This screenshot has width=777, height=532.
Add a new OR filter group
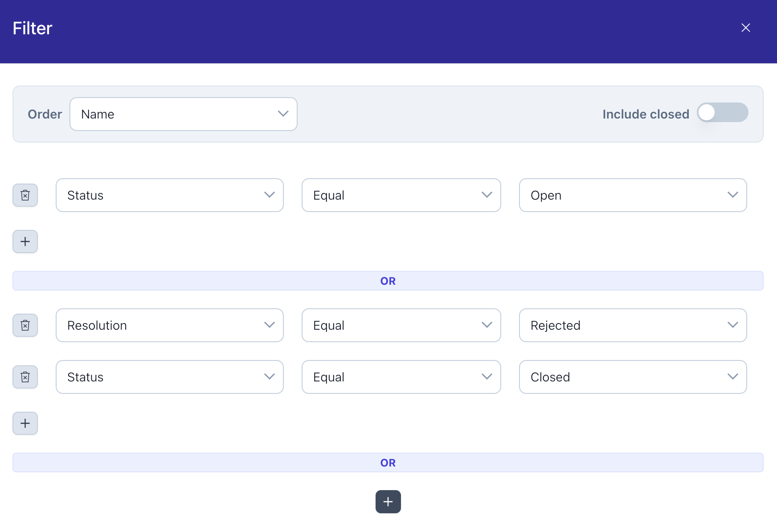[x=388, y=502]
